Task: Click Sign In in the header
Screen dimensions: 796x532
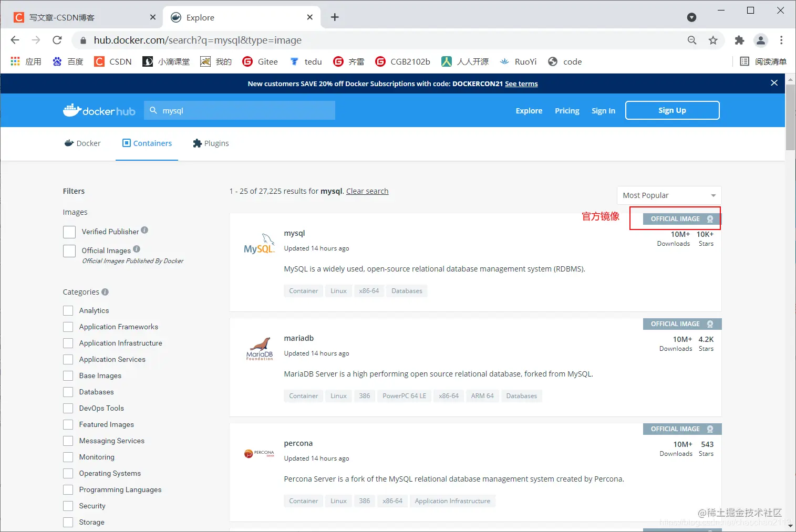Action: point(603,111)
